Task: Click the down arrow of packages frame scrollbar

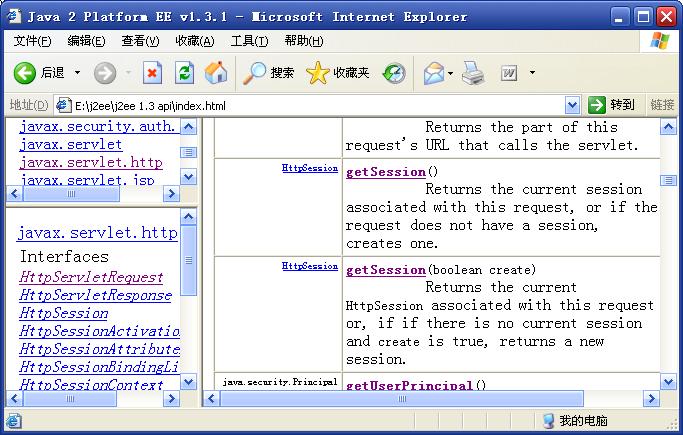Action: pos(189,177)
